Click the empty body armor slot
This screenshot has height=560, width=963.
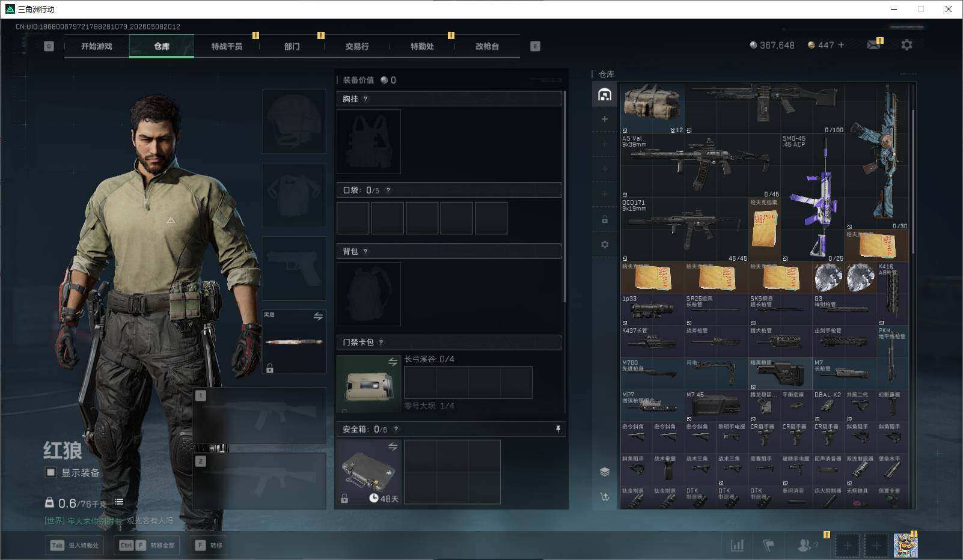click(294, 195)
